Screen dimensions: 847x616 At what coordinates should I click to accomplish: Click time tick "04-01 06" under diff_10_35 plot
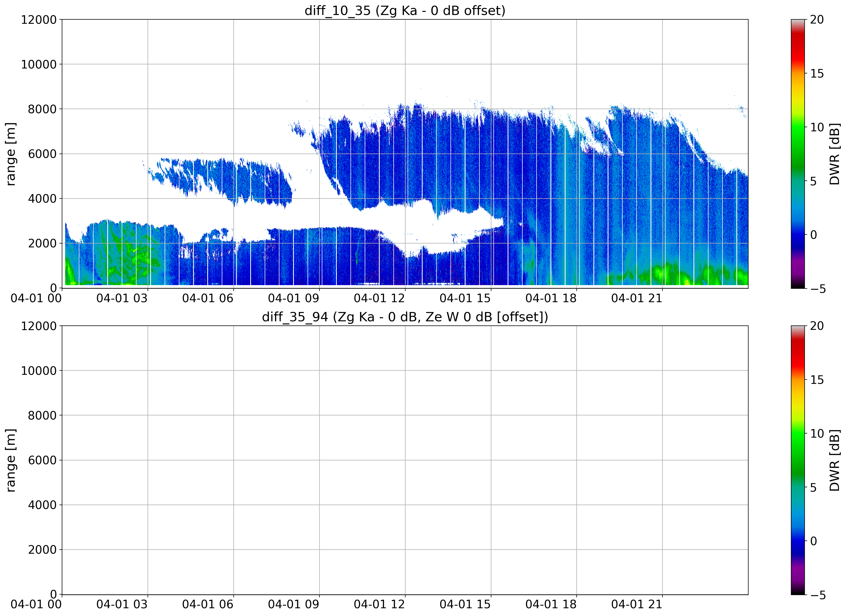click(x=208, y=298)
